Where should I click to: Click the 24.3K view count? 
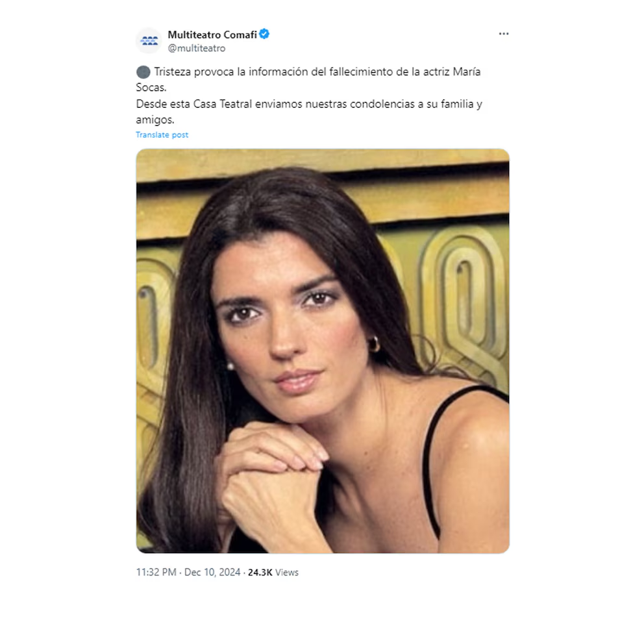pyautogui.click(x=260, y=572)
